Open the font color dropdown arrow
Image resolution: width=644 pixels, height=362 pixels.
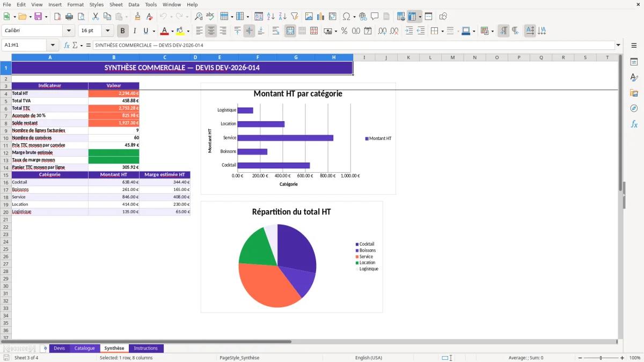172,31
